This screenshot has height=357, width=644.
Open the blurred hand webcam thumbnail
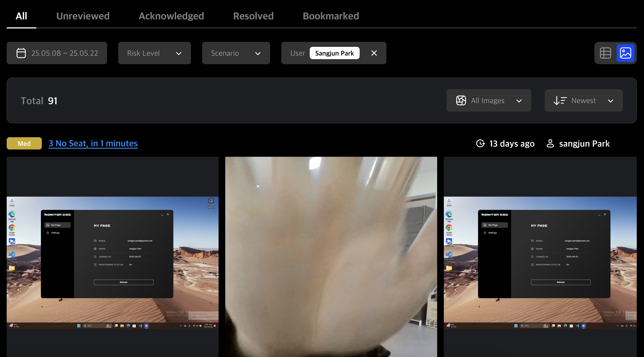(331, 257)
